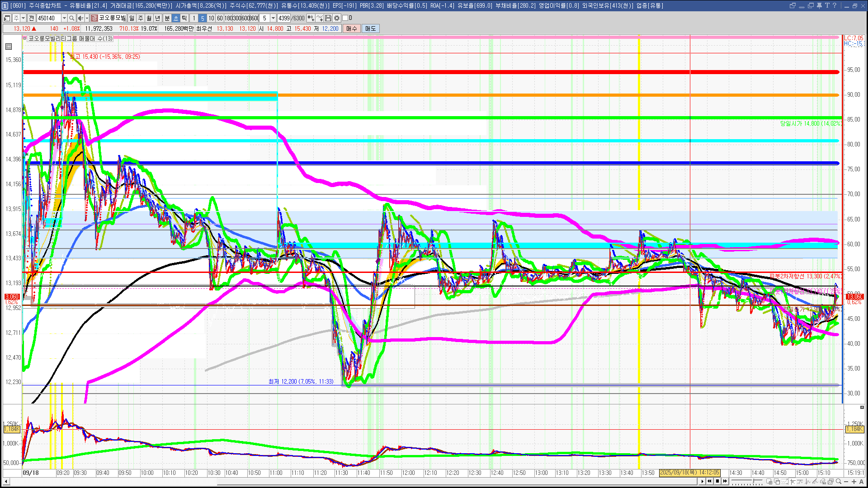Switch to 일 (daily) chart period
Image resolution: width=868 pixels, height=488 pixels.
point(132,18)
